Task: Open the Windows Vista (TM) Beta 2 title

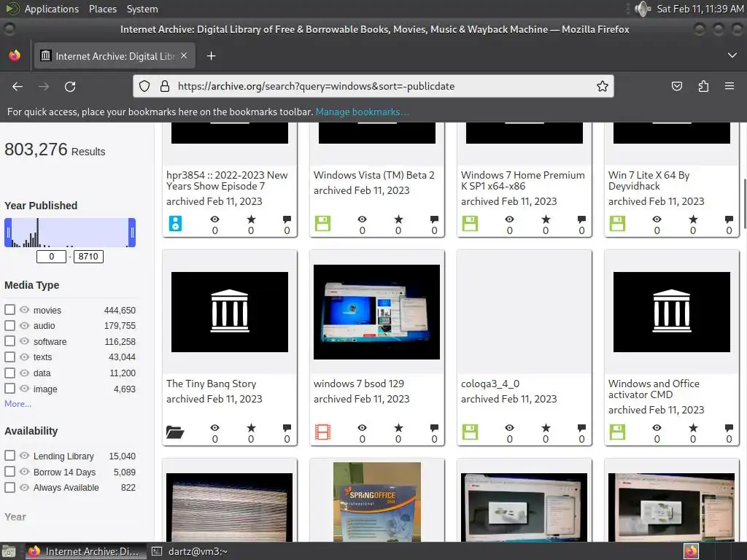Action: click(x=374, y=175)
